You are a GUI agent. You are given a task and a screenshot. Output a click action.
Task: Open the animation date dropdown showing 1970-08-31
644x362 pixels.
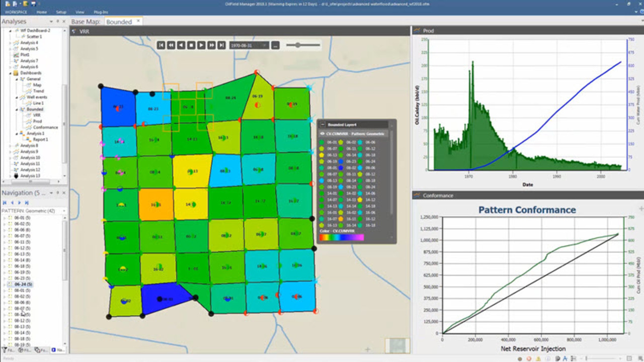click(x=265, y=45)
